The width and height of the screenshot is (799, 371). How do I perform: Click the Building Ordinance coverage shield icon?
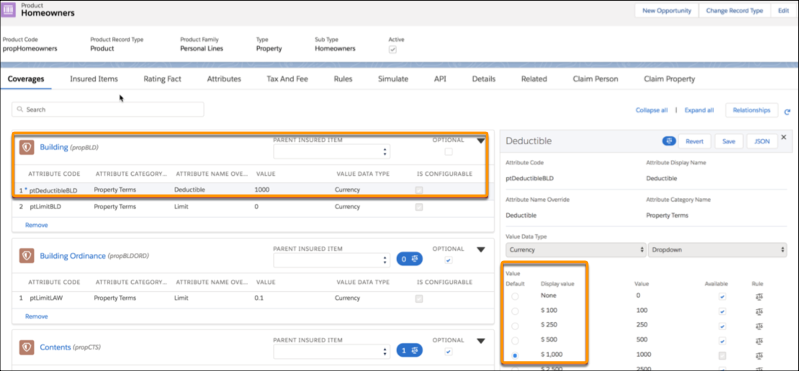coord(26,256)
